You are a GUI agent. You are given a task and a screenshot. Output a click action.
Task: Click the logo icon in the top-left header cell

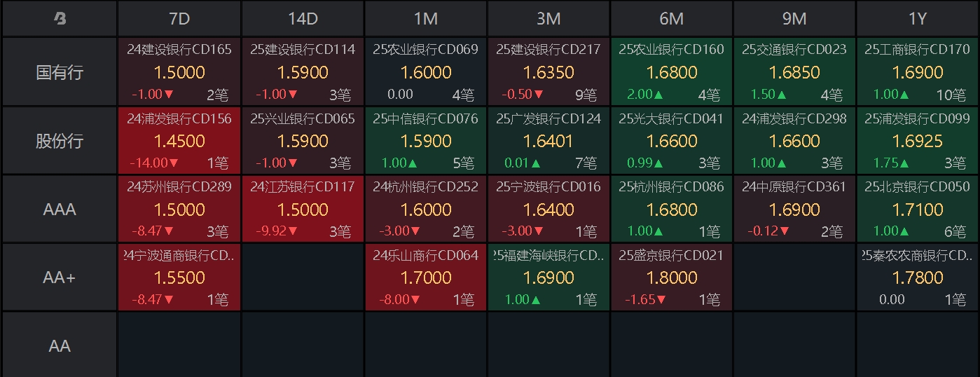coord(60,19)
